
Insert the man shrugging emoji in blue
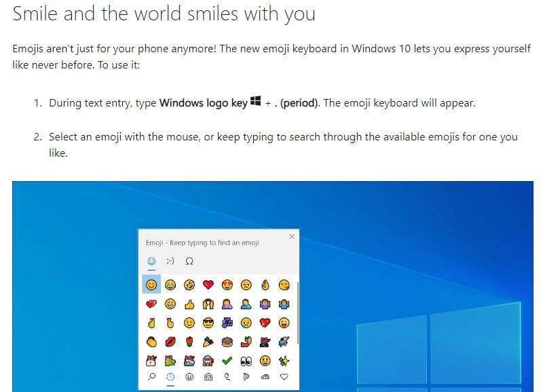(284, 304)
